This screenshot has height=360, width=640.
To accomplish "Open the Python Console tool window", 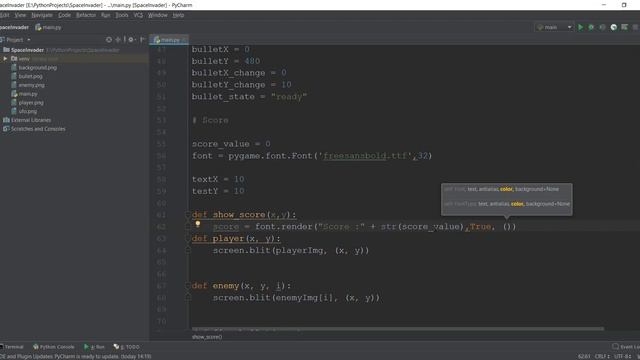I will [x=53, y=347].
